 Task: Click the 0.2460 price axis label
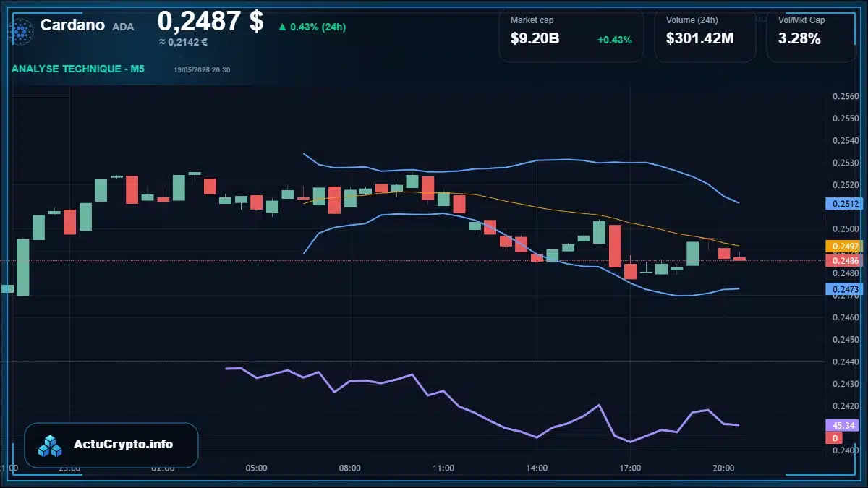845,317
